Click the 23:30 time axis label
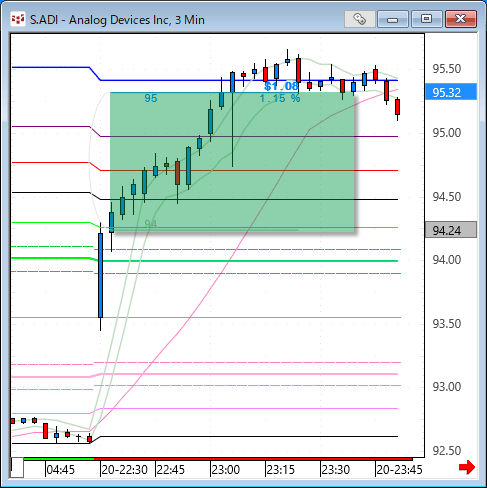This screenshot has height=488, width=487. (x=335, y=470)
